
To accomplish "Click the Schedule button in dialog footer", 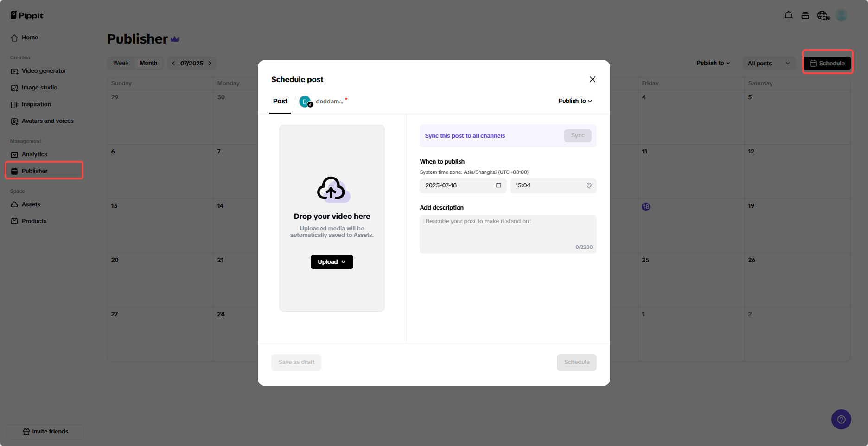I will [577, 362].
